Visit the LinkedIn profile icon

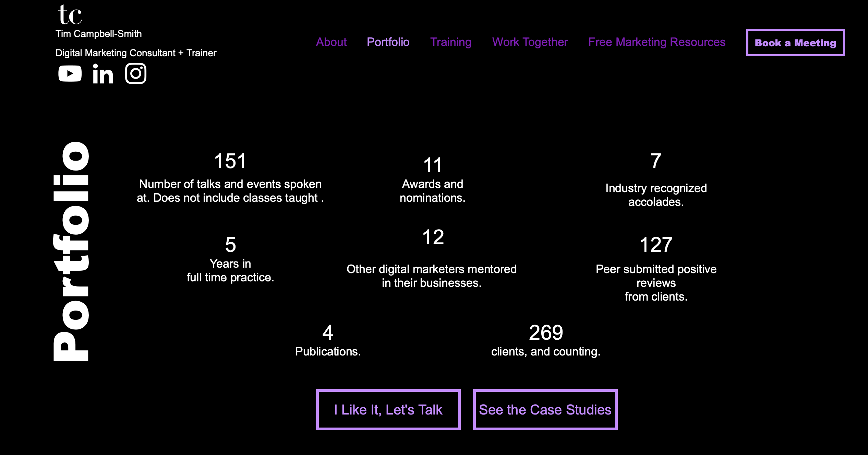103,74
